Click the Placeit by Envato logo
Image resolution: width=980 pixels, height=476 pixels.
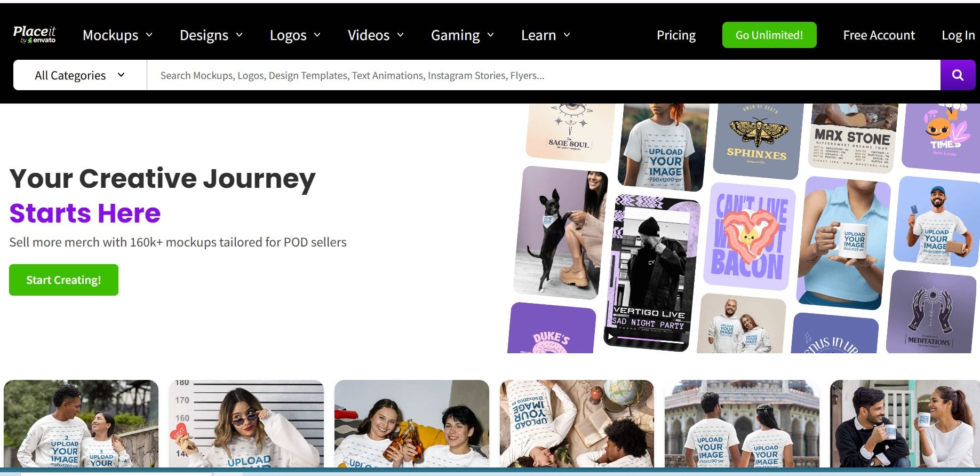[x=35, y=35]
